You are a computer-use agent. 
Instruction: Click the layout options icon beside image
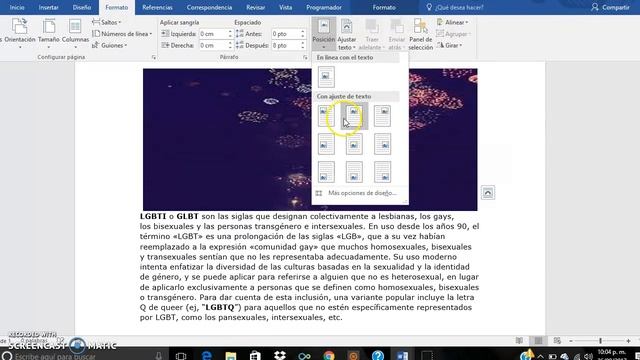click(488, 193)
